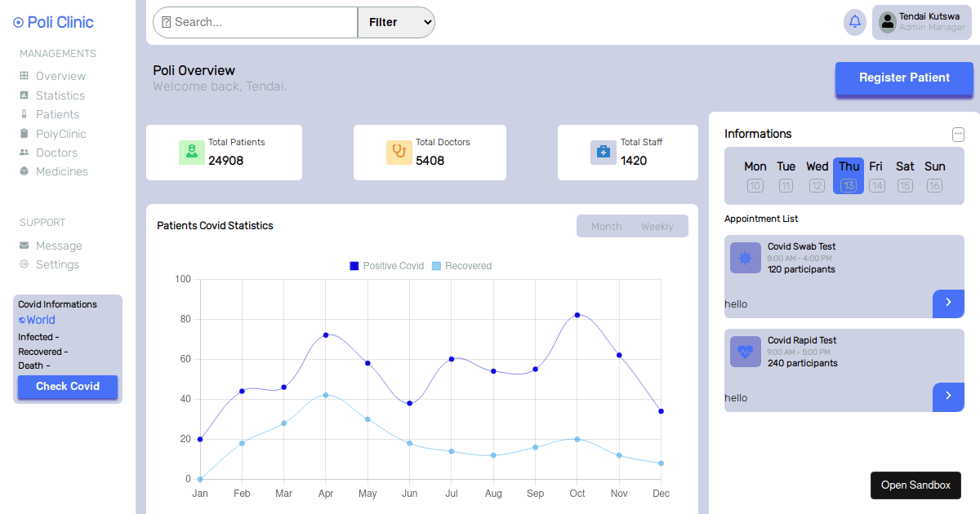This screenshot has width=980, height=514.
Task: Expand the Covid Rapid Test appointment arrow
Action: click(948, 397)
